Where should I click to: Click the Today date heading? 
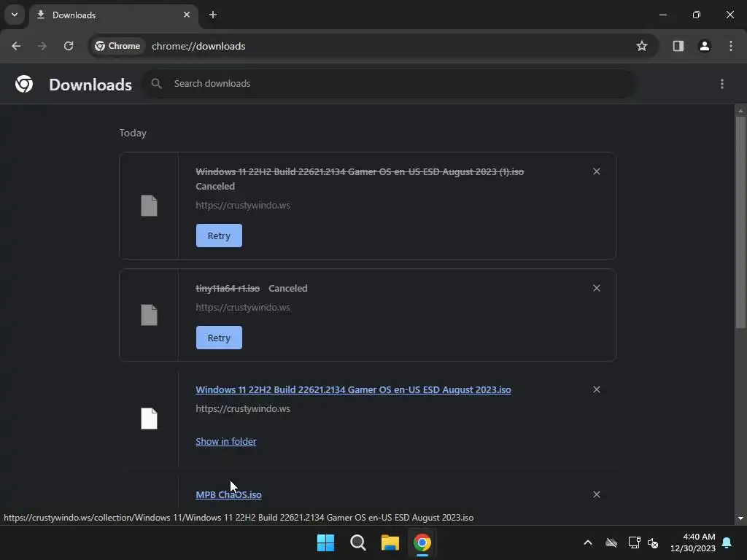133,133
